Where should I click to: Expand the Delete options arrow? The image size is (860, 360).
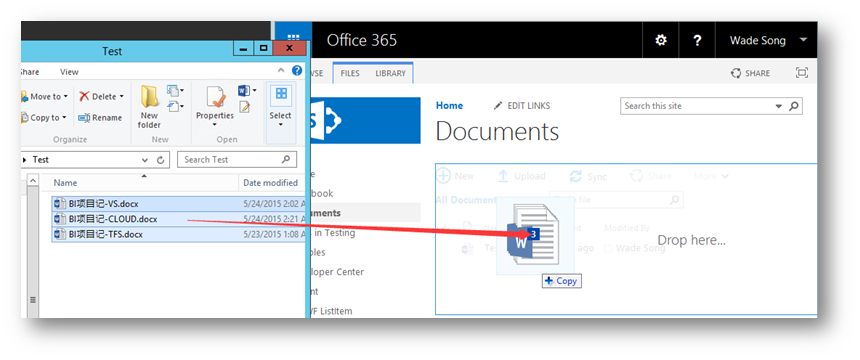click(x=121, y=97)
